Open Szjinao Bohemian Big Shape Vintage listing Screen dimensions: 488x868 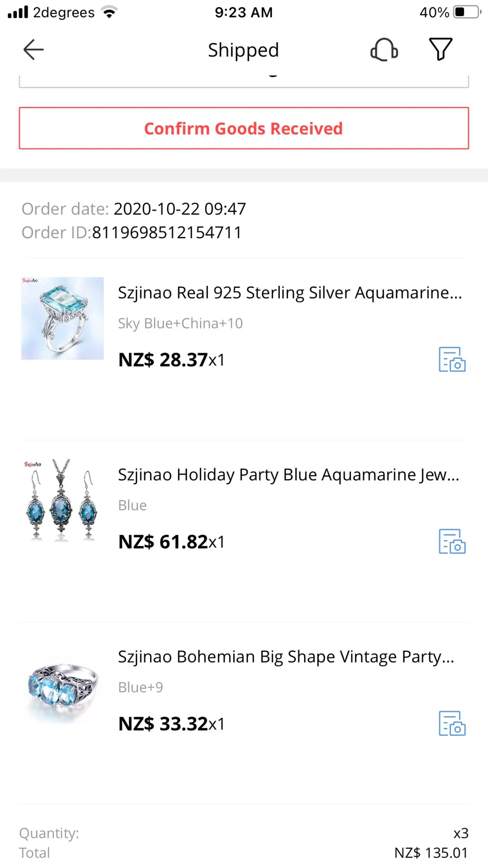[x=286, y=657]
